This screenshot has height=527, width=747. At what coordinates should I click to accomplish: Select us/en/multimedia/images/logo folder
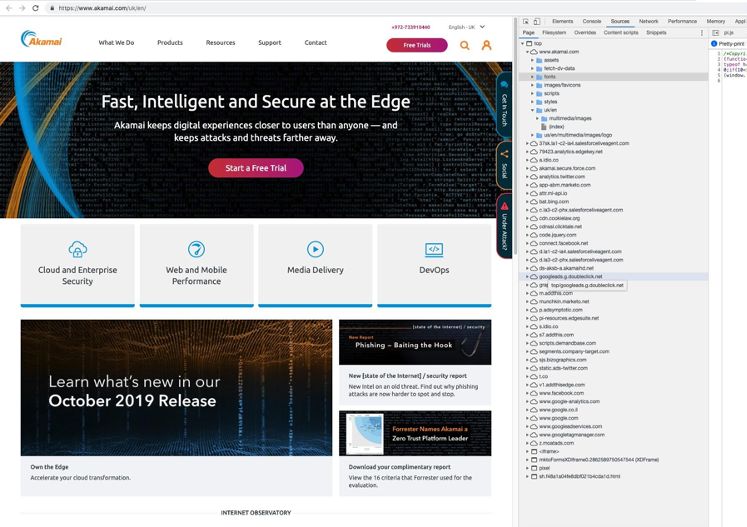pyautogui.click(x=578, y=135)
